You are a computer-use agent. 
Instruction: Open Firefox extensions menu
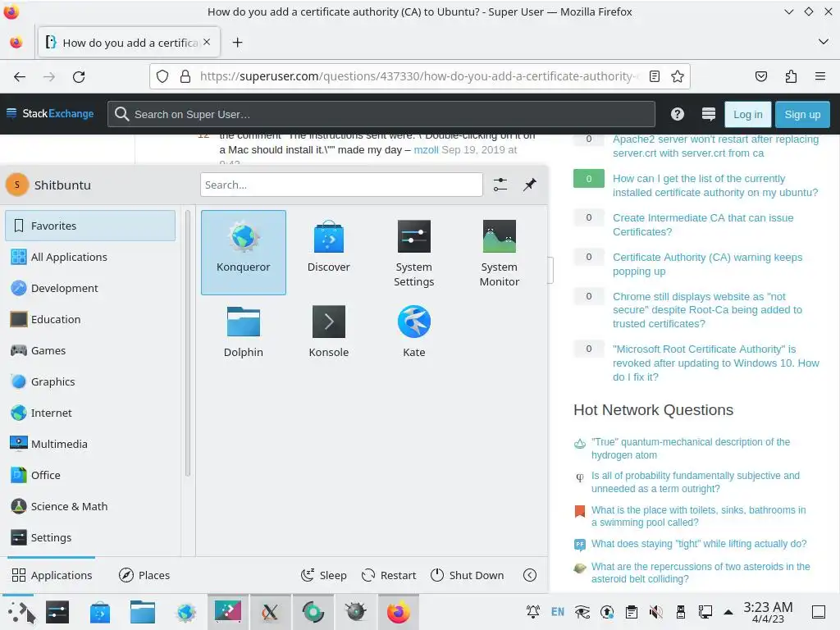pyautogui.click(x=791, y=76)
